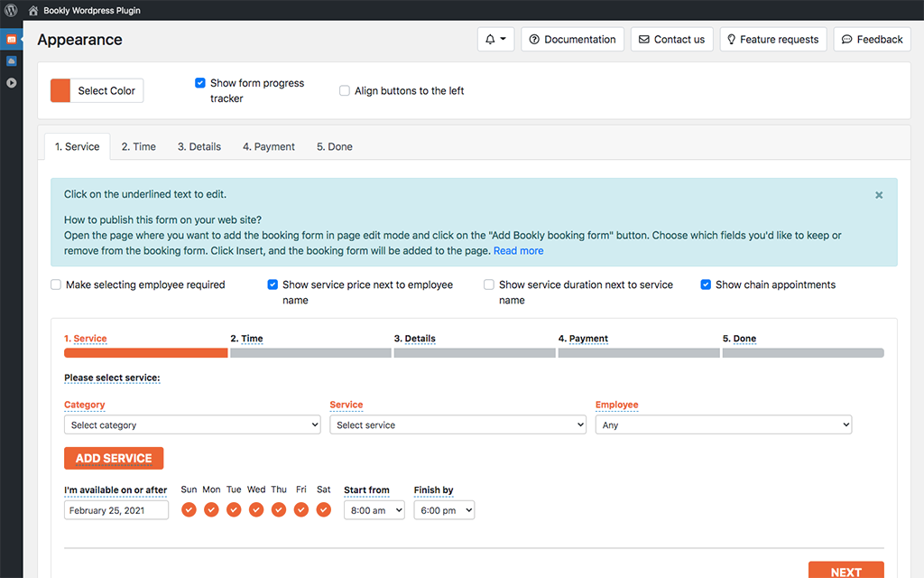Open the Start from time dropdown
Viewport: 924px width, 578px height.
pyautogui.click(x=374, y=509)
